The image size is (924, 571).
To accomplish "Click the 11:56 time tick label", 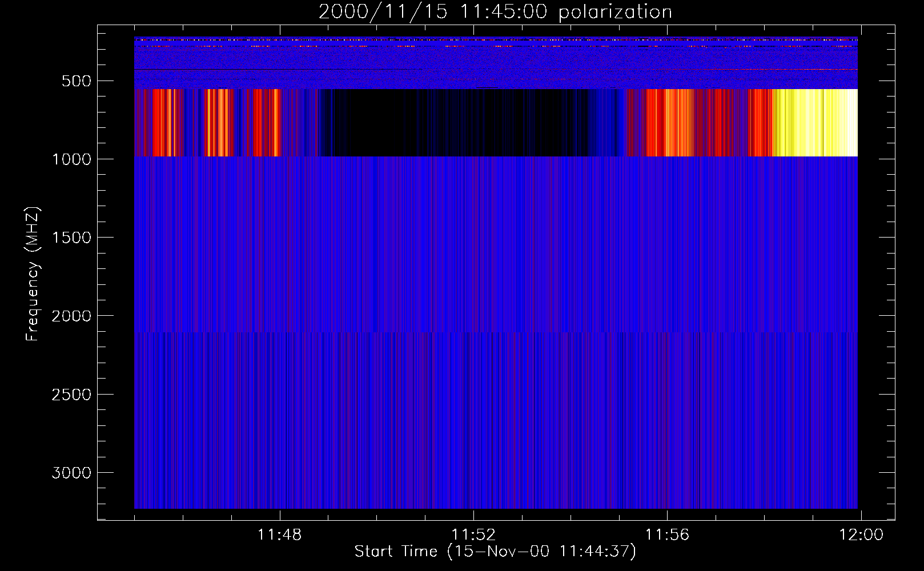I will tap(667, 535).
